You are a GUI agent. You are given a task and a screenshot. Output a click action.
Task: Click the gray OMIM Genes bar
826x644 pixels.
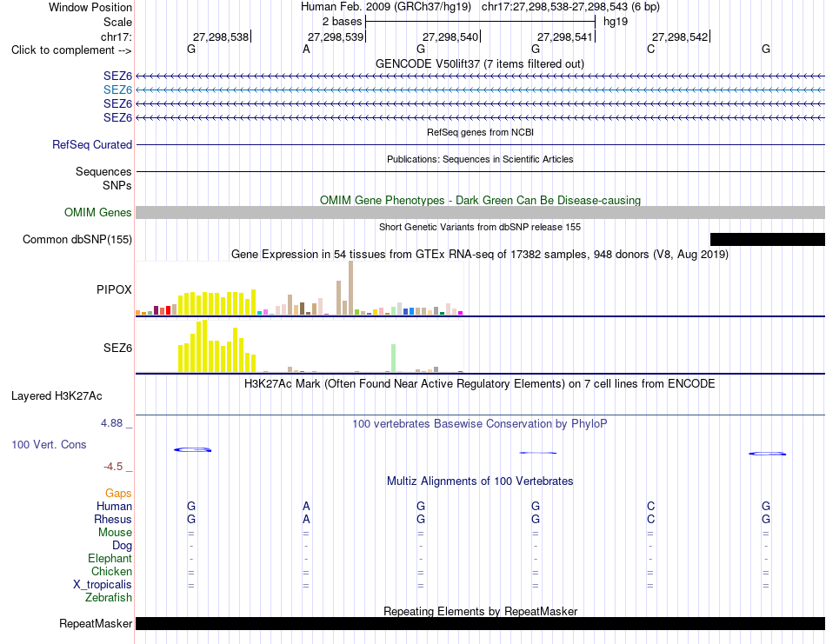(480, 212)
